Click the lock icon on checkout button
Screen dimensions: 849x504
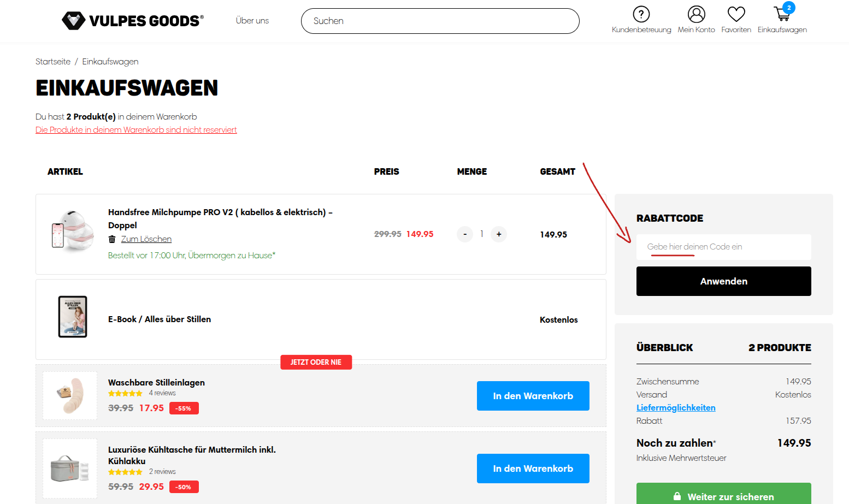677,496
